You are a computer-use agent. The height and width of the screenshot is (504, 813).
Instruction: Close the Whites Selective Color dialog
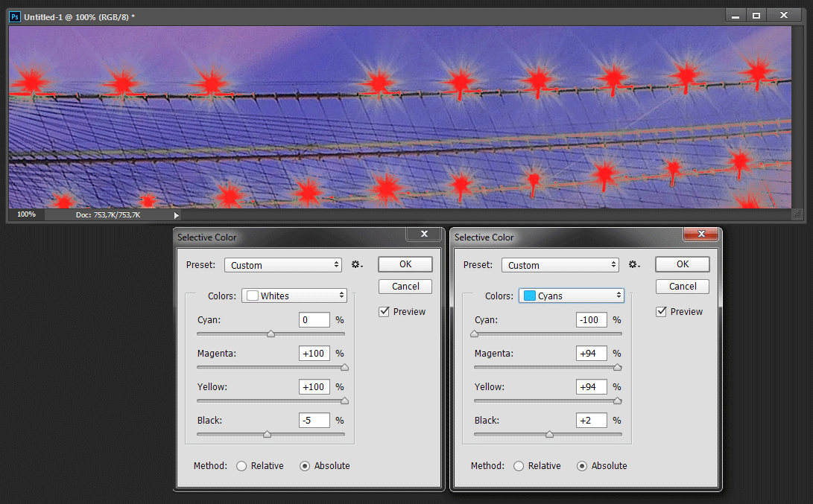click(x=423, y=234)
